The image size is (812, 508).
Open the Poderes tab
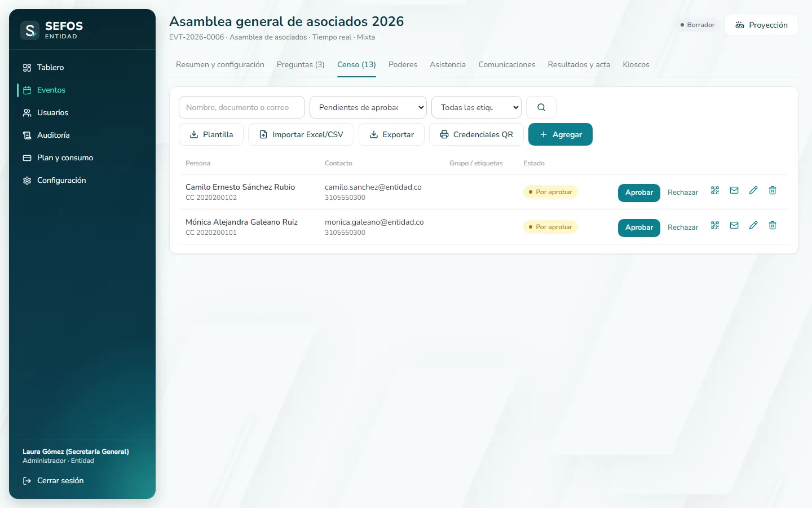[x=403, y=65]
